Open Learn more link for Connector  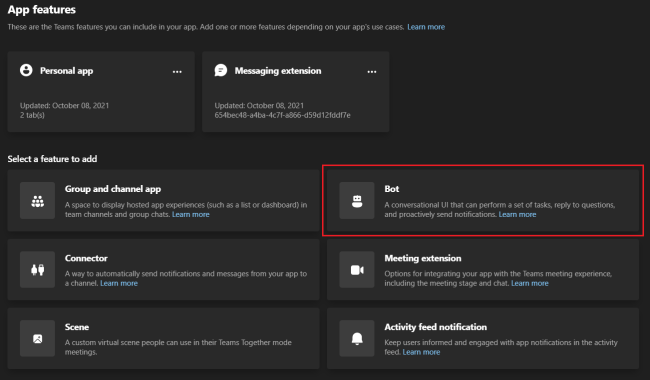point(119,283)
